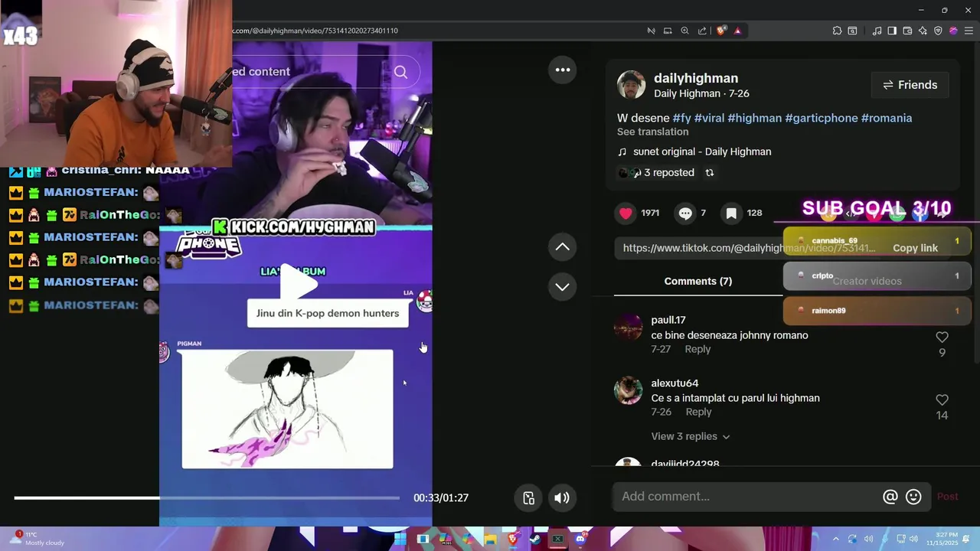Click alexutu64 commenter avatar

tap(628, 390)
